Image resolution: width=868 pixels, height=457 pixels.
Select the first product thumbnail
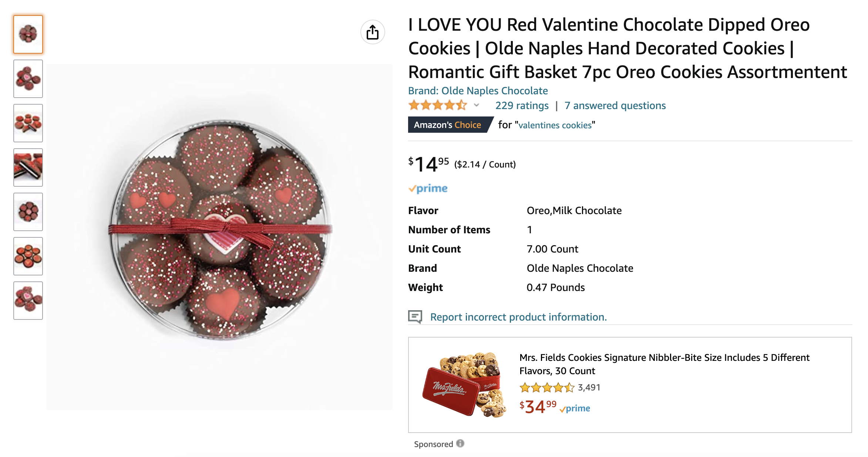28,34
